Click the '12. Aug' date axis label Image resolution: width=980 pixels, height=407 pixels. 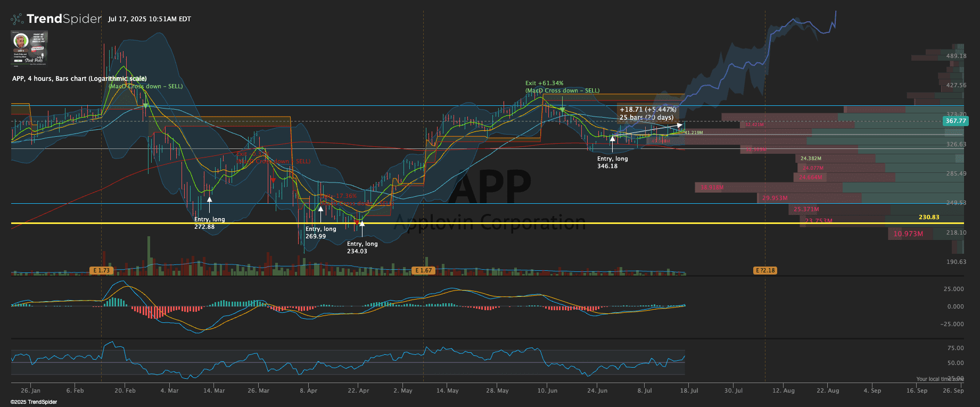784,391
